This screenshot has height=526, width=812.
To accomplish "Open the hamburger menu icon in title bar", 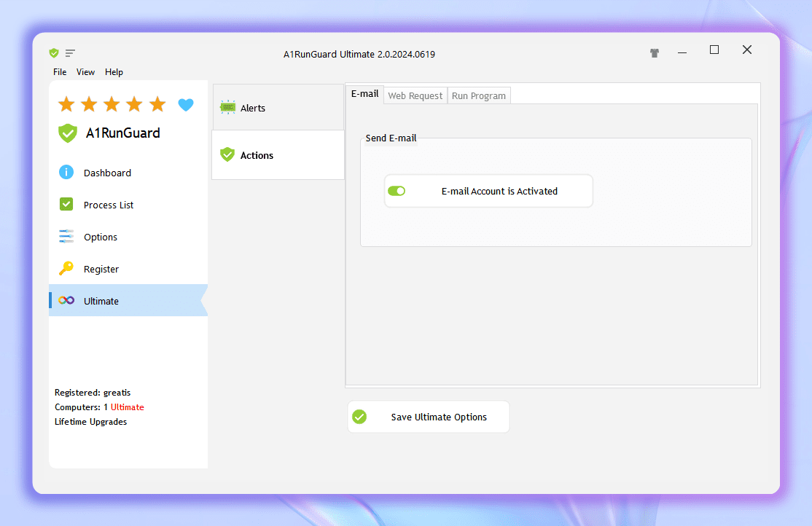I will (x=70, y=53).
